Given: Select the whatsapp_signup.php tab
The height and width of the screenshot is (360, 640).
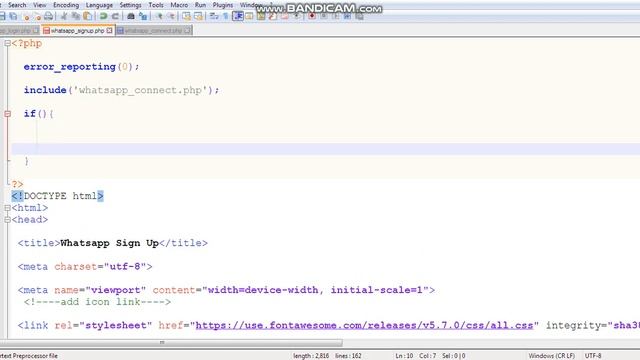Looking at the screenshot, I should point(78,31).
